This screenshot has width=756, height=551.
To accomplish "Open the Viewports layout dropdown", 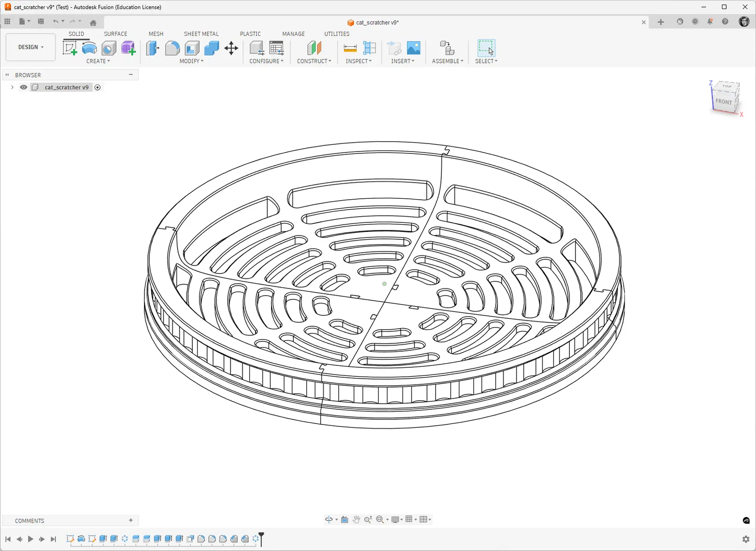I will [426, 519].
